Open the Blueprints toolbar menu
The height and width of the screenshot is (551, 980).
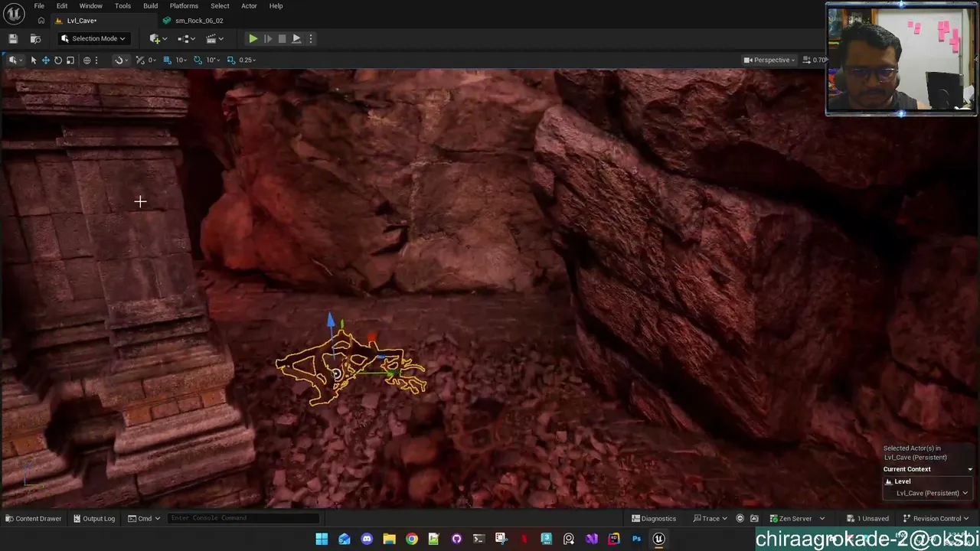pyautogui.click(x=186, y=38)
